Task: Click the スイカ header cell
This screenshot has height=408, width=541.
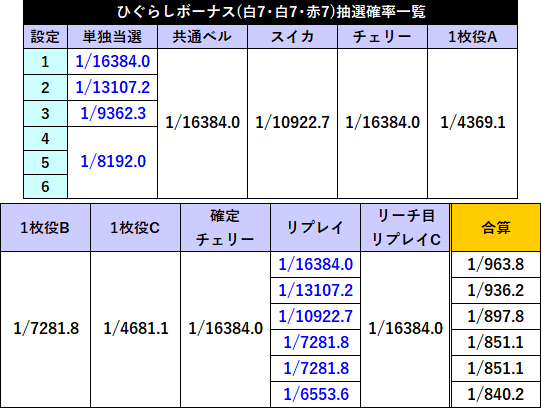Action: (292, 37)
